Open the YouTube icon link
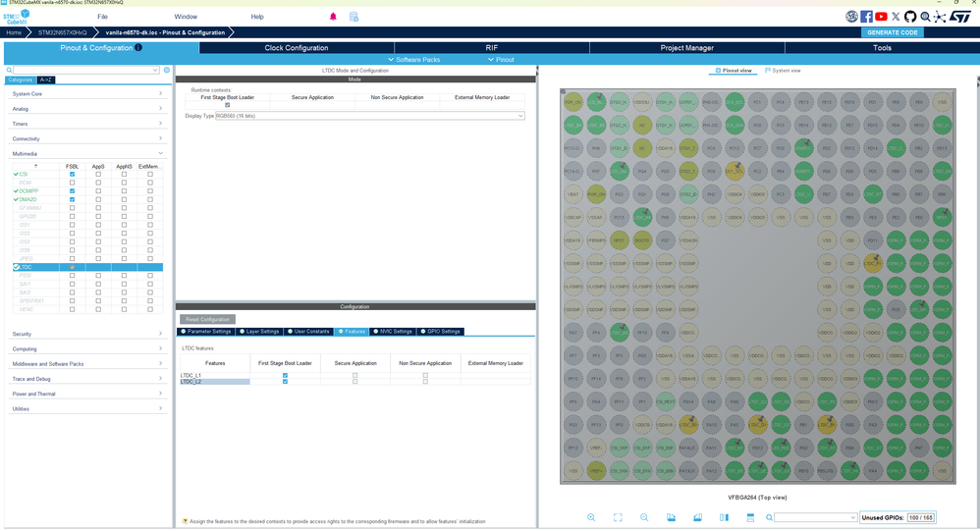Image resolution: width=980 pixels, height=531 pixels. pos(881,17)
